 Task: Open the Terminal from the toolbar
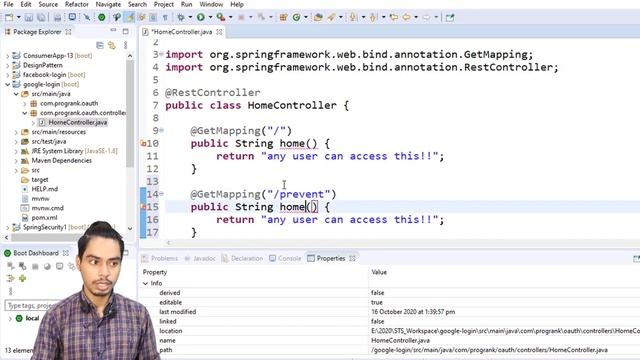(72, 17)
